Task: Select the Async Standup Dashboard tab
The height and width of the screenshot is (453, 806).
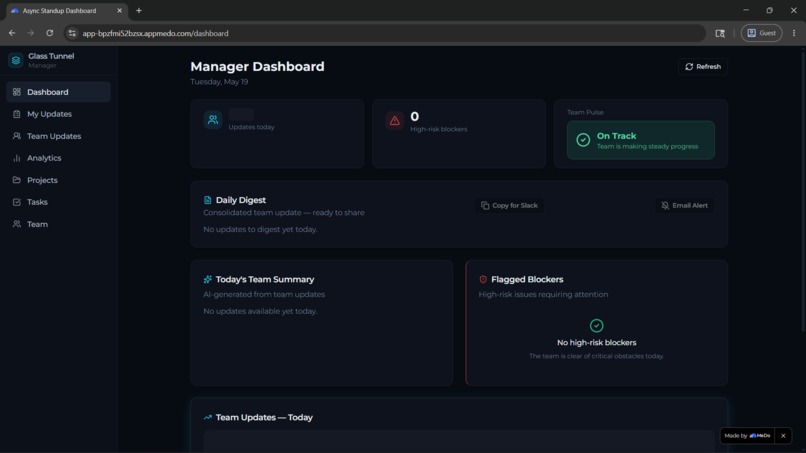Action: coord(66,10)
